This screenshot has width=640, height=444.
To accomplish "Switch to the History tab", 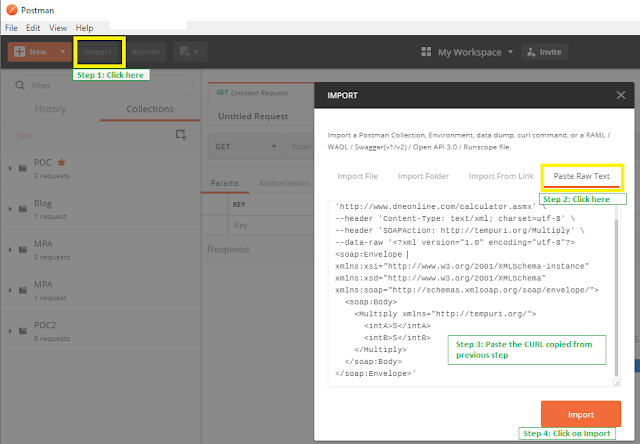I will pos(50,109).
